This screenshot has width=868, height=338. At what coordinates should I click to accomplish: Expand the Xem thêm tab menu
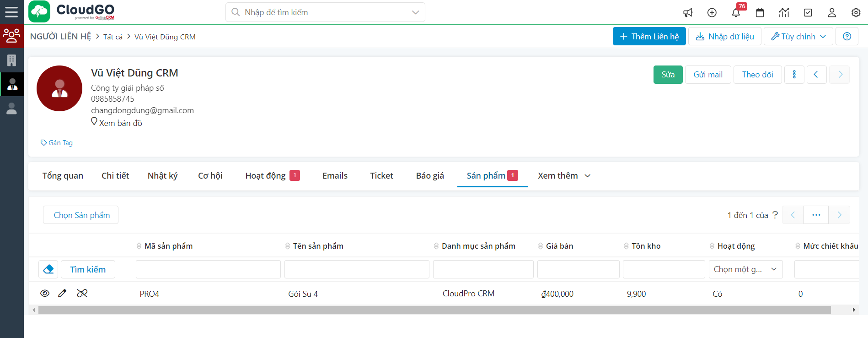coord(564,176)
